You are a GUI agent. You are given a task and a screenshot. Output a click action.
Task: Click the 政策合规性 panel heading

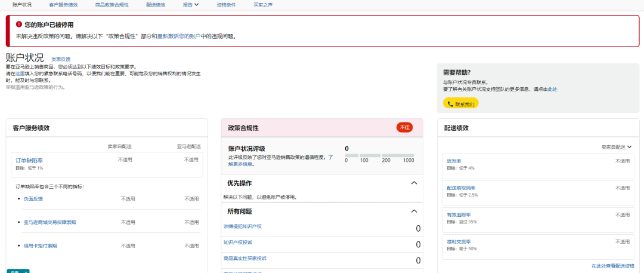[243, 128]
